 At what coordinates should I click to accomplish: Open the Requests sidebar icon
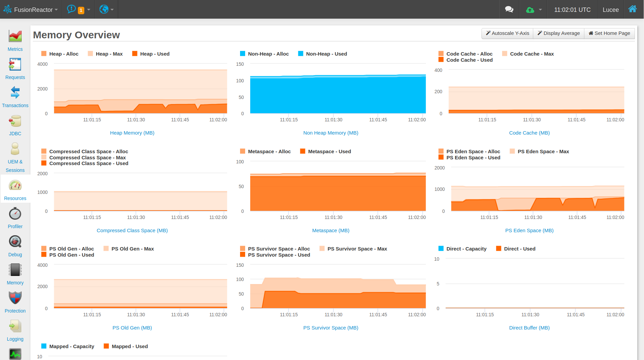tap(15, 64)
